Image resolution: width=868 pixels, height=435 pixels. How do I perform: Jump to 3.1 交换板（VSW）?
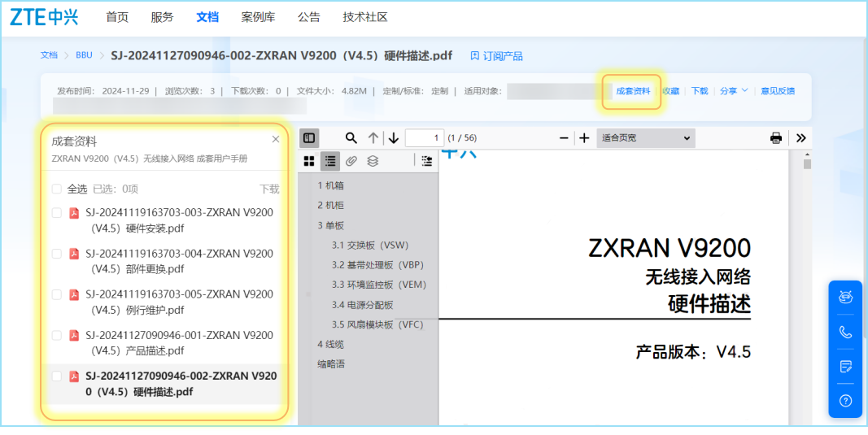click(x=370, y=246)
